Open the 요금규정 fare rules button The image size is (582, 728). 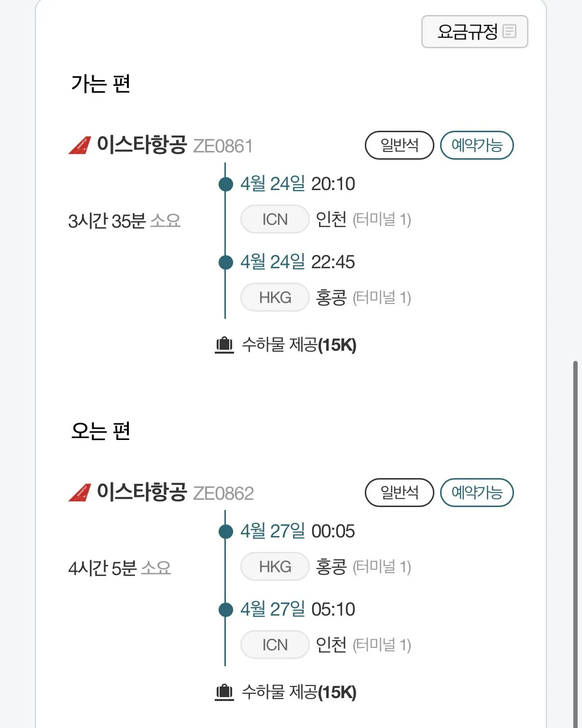tap(474, 32)
